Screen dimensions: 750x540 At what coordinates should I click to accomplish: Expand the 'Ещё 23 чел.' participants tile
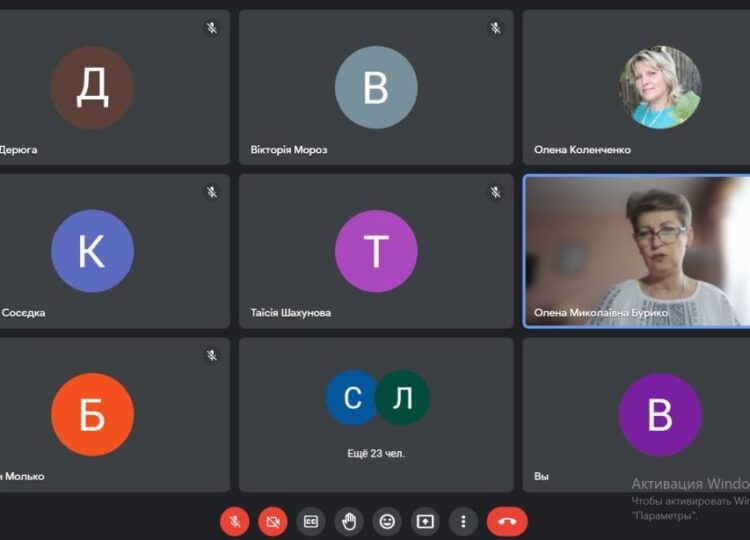coord(376,415)
